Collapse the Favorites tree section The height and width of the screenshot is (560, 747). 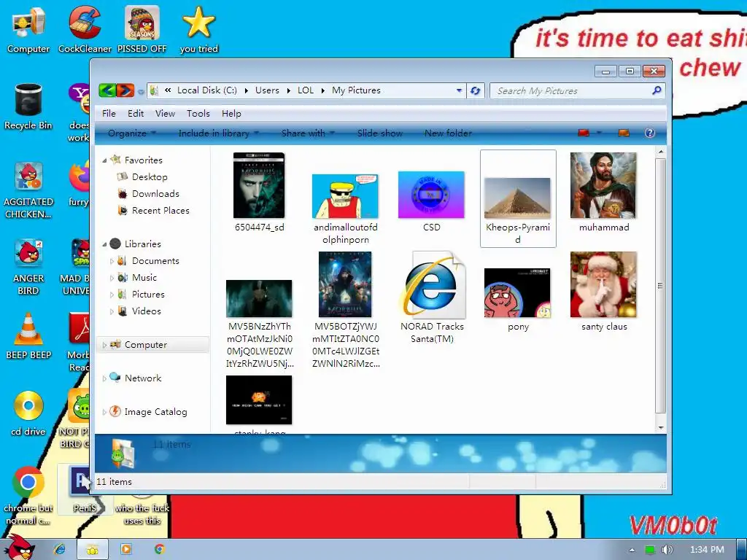pos(104,160)
